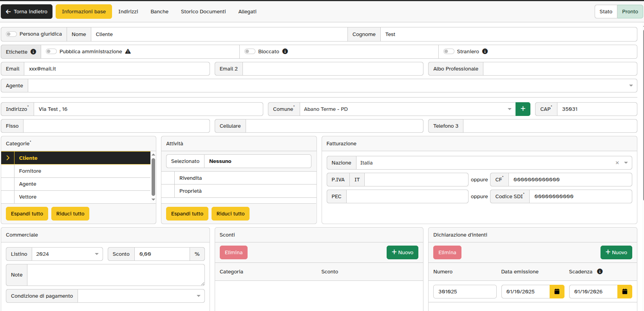Open calendar picker for Data emissione
The width and height of the screenshot is (644, 311).
(x=557, y=291)
